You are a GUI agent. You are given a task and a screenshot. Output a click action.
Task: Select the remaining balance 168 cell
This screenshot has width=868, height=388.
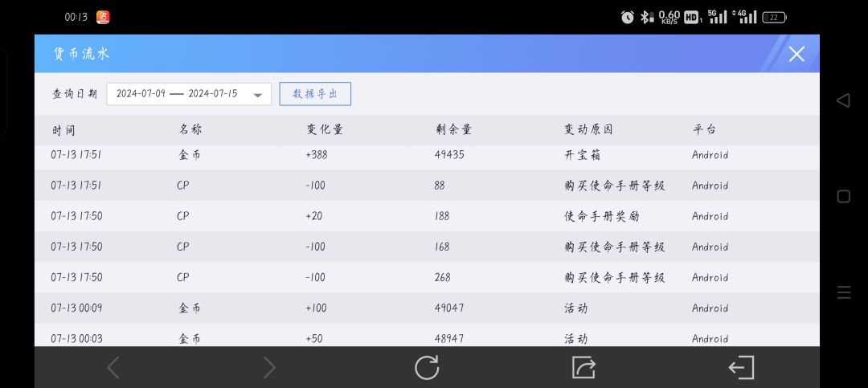coord(442,247)
